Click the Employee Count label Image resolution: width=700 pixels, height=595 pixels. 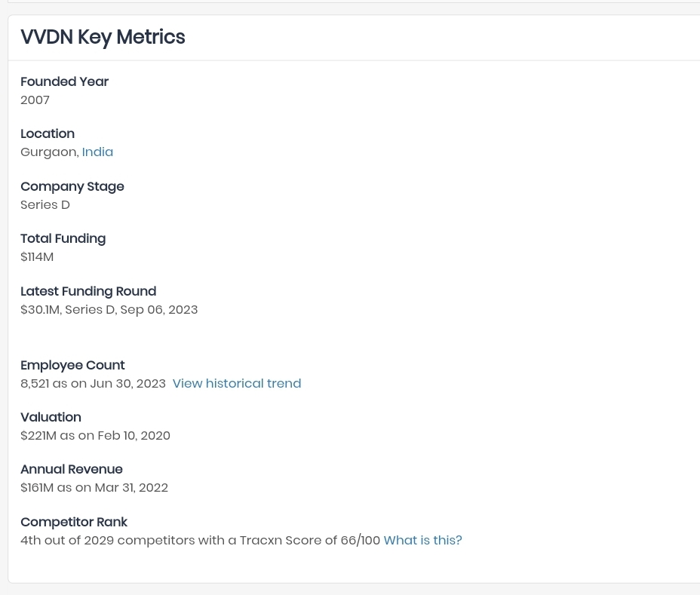pos(72,365)
